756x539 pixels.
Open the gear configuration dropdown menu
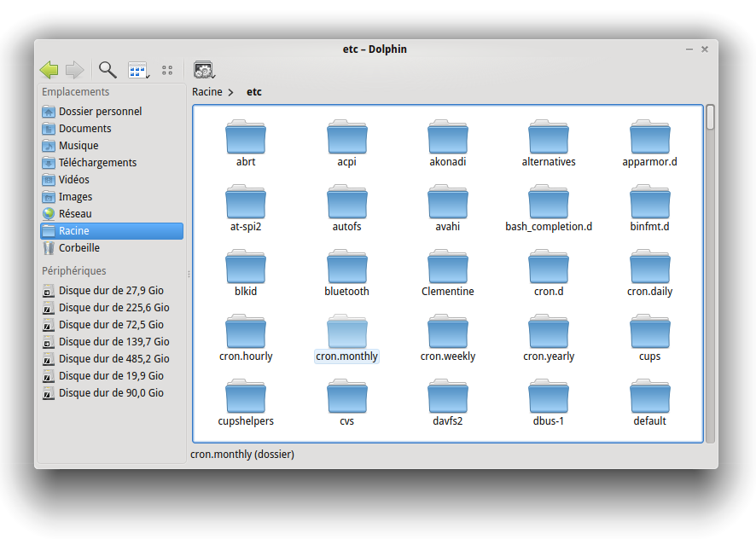(x=204, y=71)
